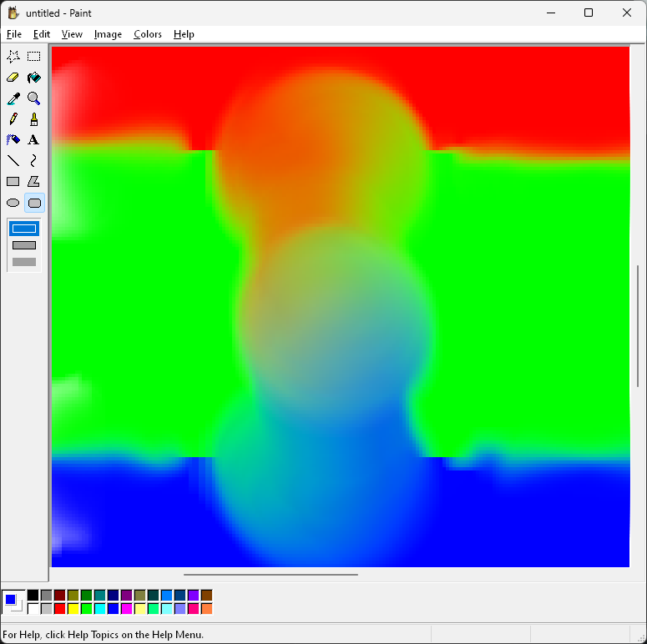Open the File menu
Image resolution: width=647 pixels, height=644 pixels.
[14, 34]
